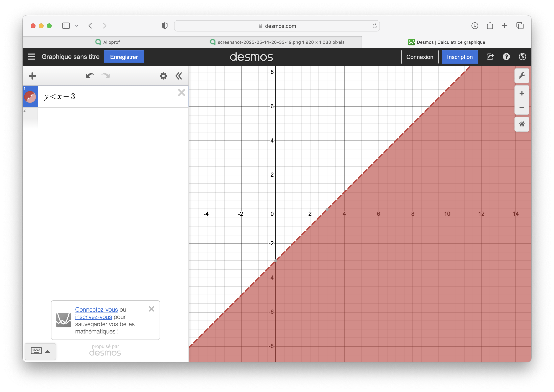This screenshot has height=392, width=554.
Task: Zoom out of the graph
Action: tap(522, 108)
